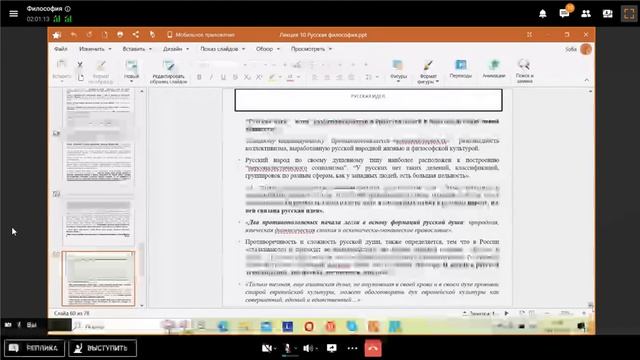Toggle Strikethrough formatting
This screenshot has height=360, width=640.
tap(235, 77)
